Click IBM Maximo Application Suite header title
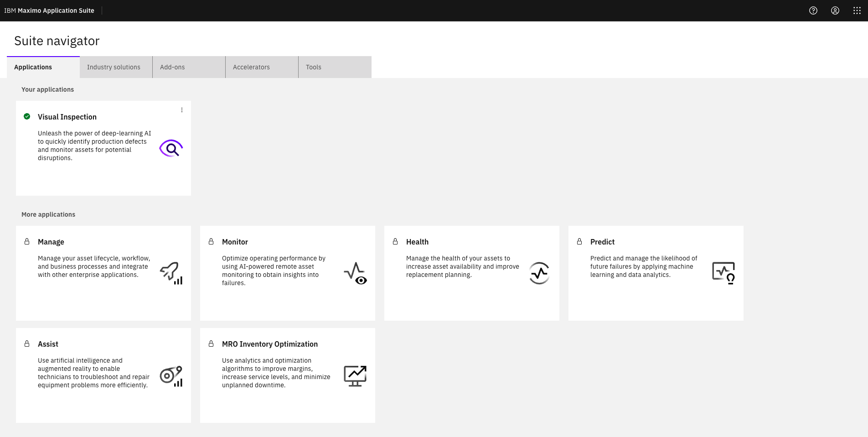This screenshot has width=868, height=437. point(49,10)
